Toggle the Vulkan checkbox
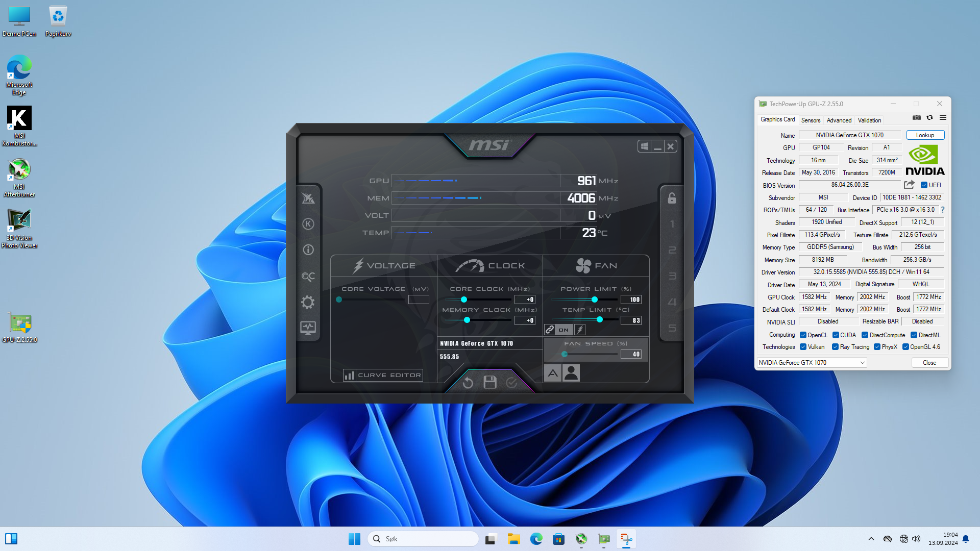This screenshot has width=980, height=551. point(803,347)
